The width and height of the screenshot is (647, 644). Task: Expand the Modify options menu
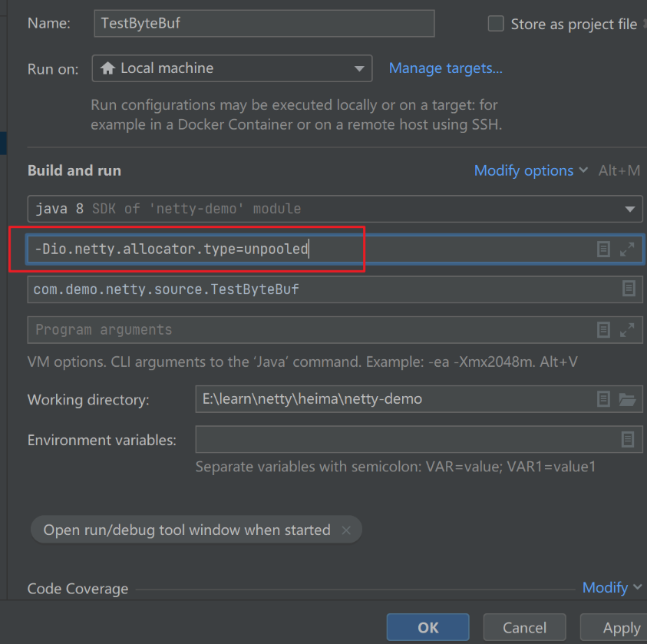click(x=530, y=170)
